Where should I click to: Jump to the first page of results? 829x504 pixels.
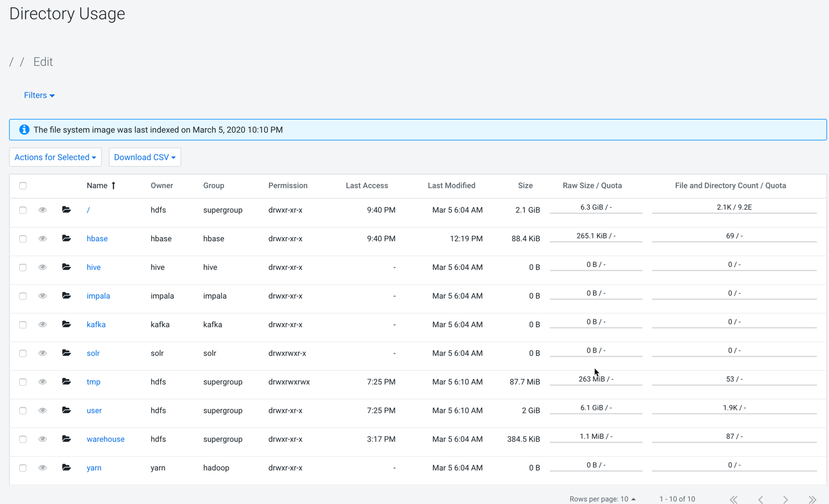click(x=733, y=499)
